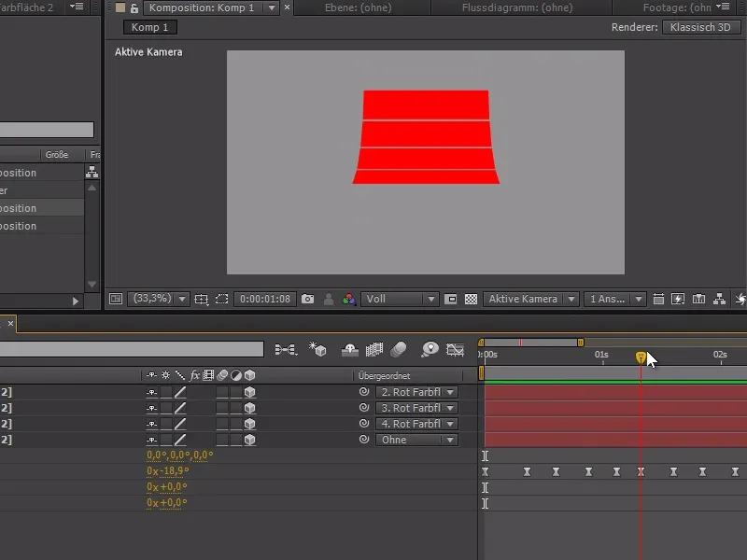Toggle pixel aspect ratio correction
The height and width of the screenshot is (560, 747).
[658, 299]
